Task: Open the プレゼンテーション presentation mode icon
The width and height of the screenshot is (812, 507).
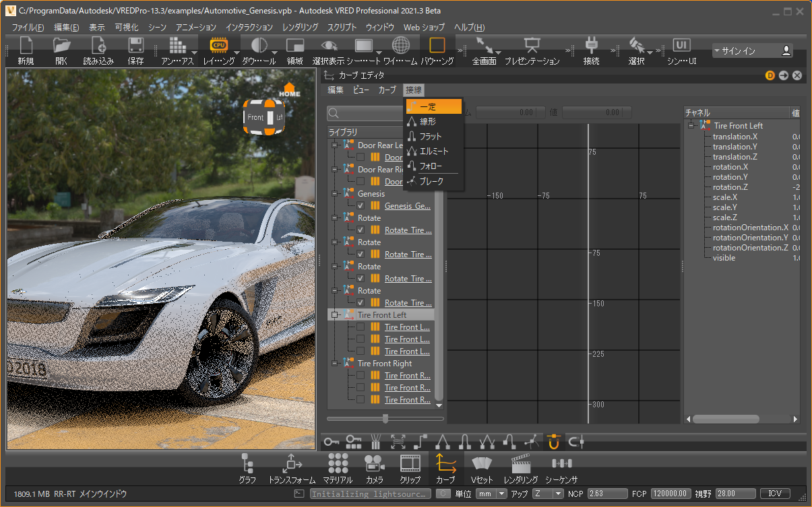Action: click(x=532, y=46)
